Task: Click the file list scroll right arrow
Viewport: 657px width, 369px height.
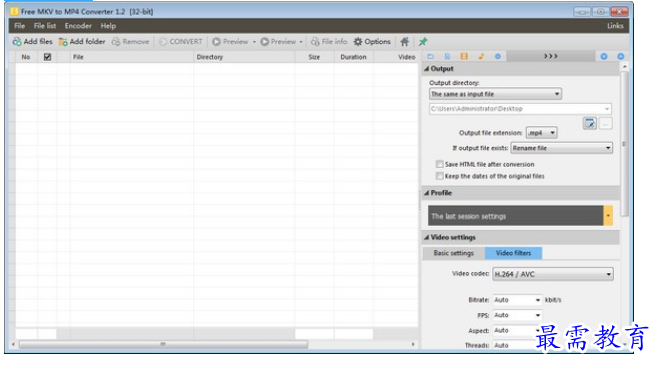Action: click(x=413, y=344)
